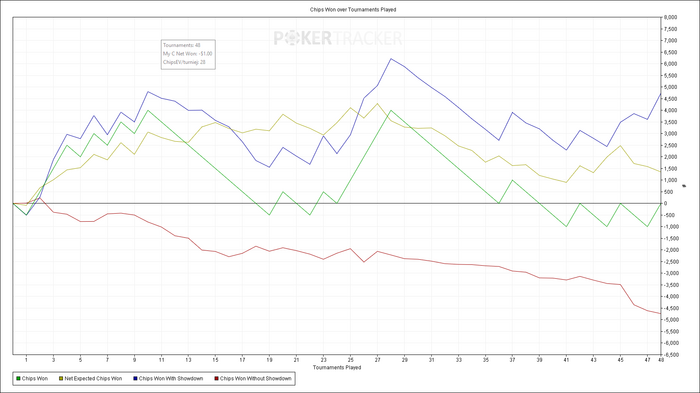The image size is (700, 393).
Task: Click the yellow Net Expected Chips Won swatch
Action: pyautogui.click(x=61, y=379)
